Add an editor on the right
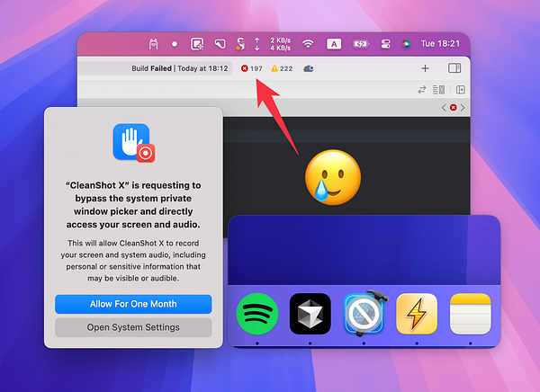The width and height of the screenshot is (540, 392). coord(461,90)
